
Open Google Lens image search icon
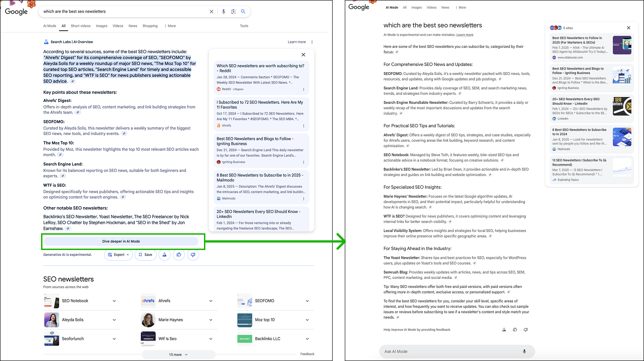233,12
